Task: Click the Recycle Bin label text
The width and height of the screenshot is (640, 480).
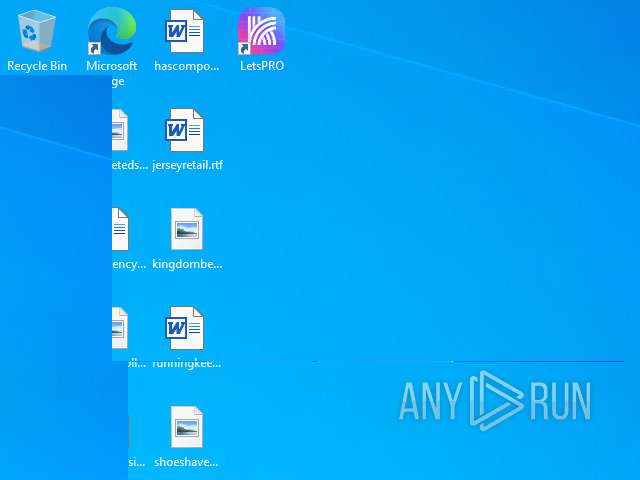Action: [x=37, y=66]
